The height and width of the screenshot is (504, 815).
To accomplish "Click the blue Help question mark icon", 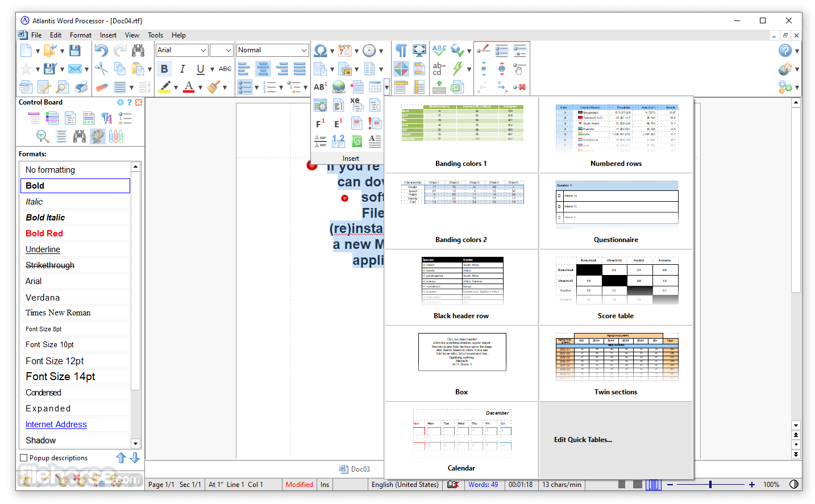I will click(x=785, y=51).
